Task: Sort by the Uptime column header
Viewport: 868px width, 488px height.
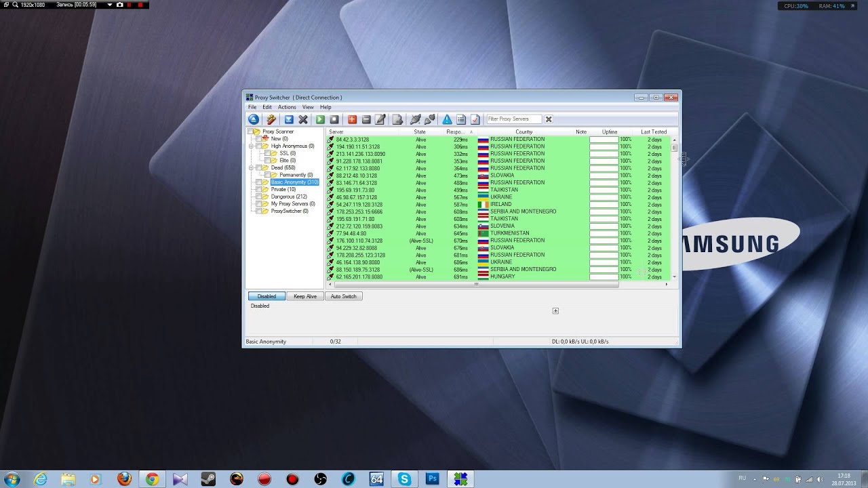Action: [x=610, y=131]
